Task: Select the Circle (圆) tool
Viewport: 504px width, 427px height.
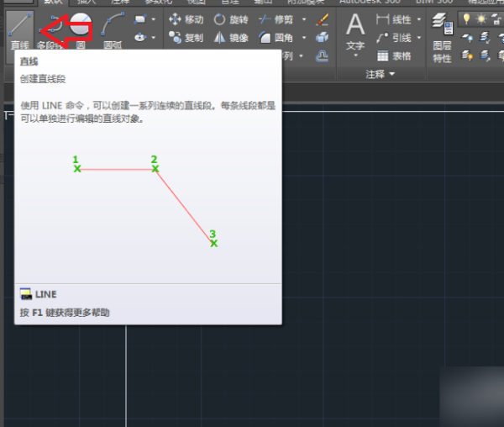Action: 81,31
